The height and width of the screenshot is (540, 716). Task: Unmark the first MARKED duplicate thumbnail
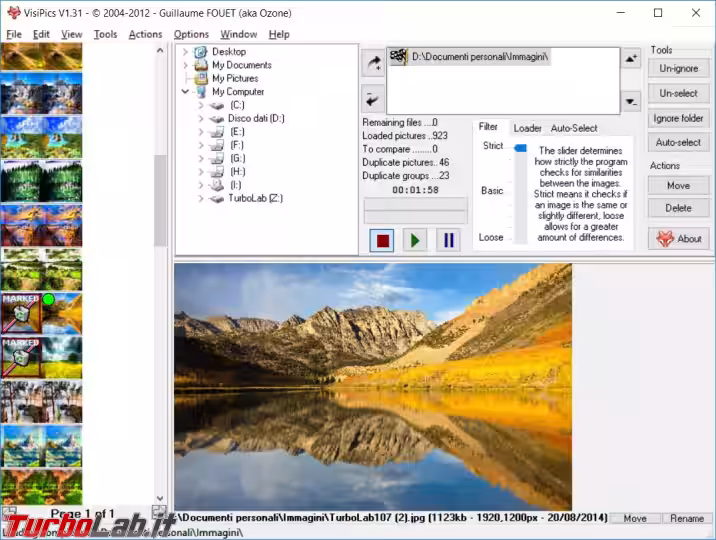tap(20, 312)
